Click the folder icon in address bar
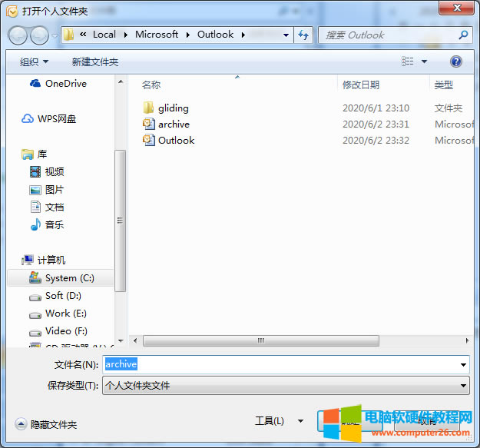This screenshot has width=480, height=448. click(x=68, y=35)
